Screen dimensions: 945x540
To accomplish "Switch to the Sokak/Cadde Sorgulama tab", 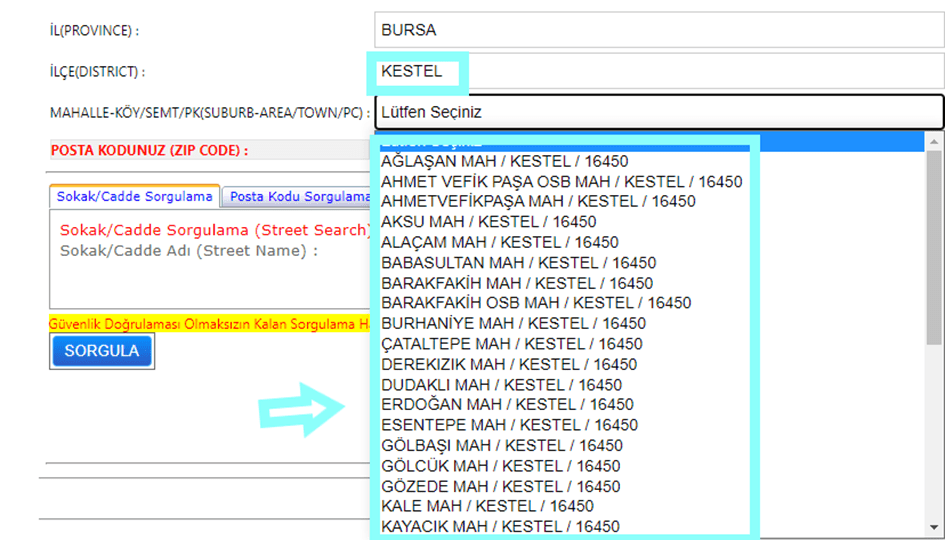I will click(134, 197).
